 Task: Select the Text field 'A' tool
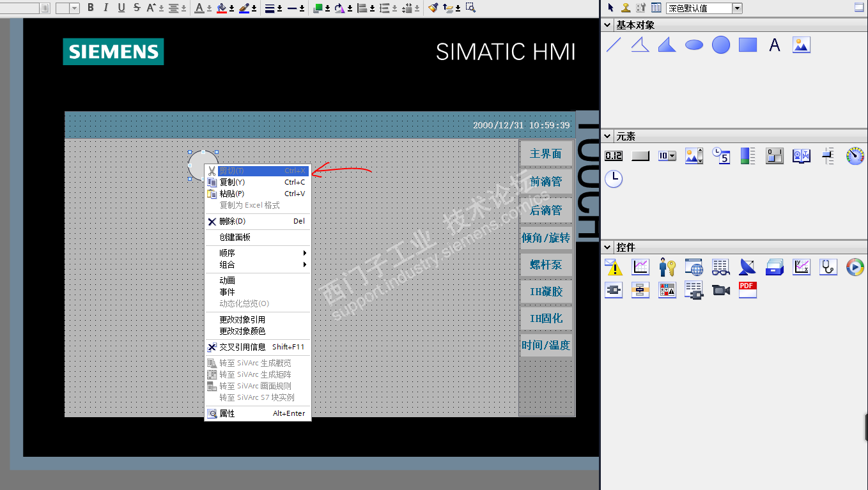(775, 45)
